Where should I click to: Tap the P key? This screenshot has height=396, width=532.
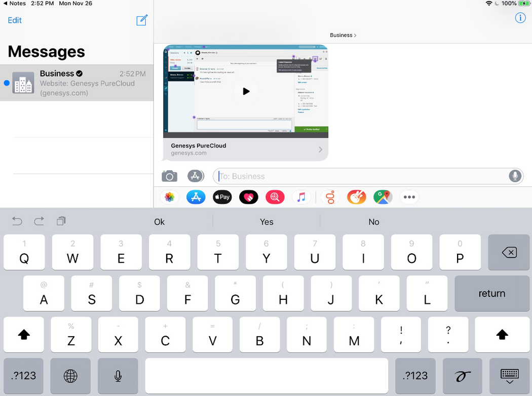[x=460, y=252]
